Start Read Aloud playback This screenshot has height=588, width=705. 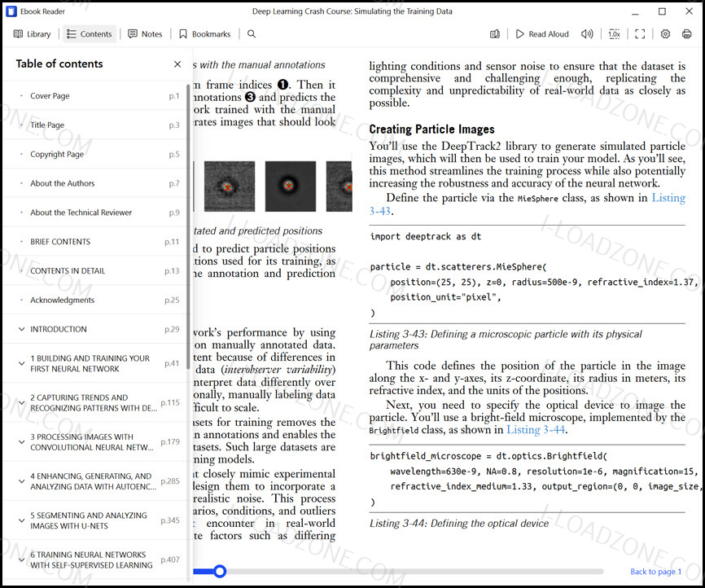click(542, 34)
